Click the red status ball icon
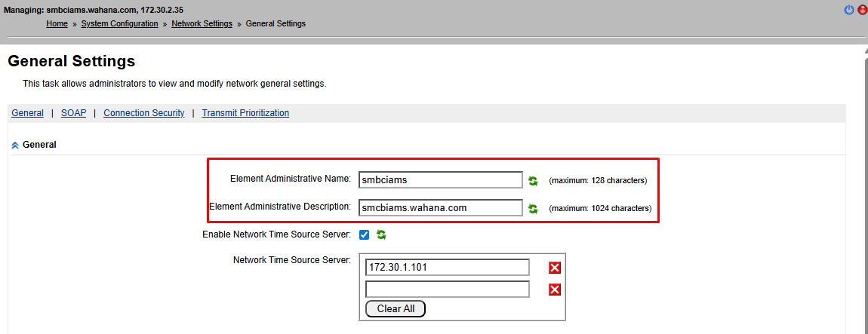 click(862, 10)
